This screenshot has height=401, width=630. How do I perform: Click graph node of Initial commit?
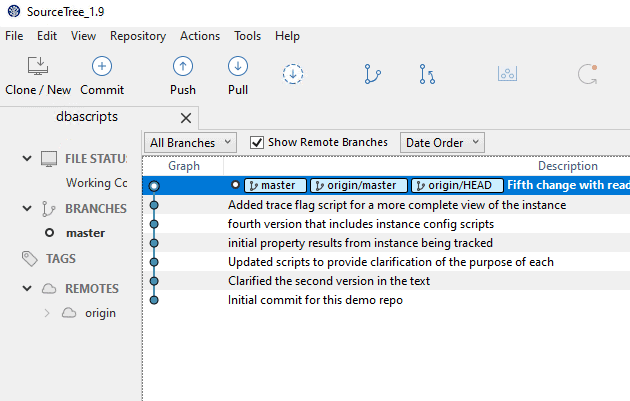pyautogui.click(x=154, y=300)
